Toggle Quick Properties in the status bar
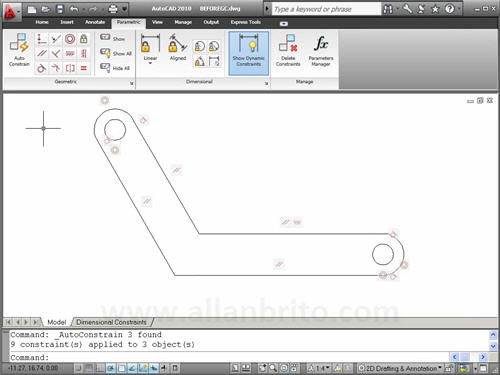Viewport: 500px width, 375px height. [175, 368]
